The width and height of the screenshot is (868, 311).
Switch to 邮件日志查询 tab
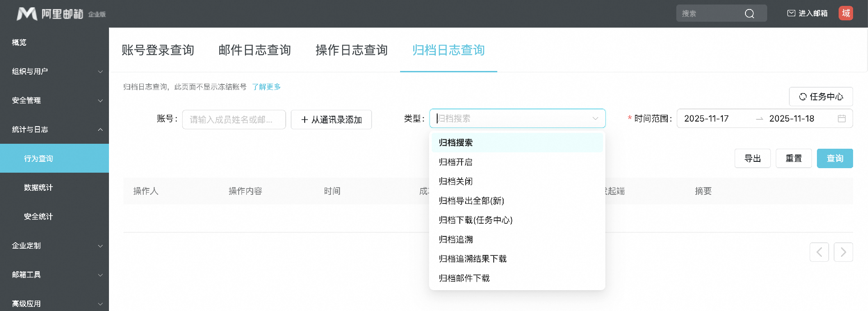(x=255, y=50)
